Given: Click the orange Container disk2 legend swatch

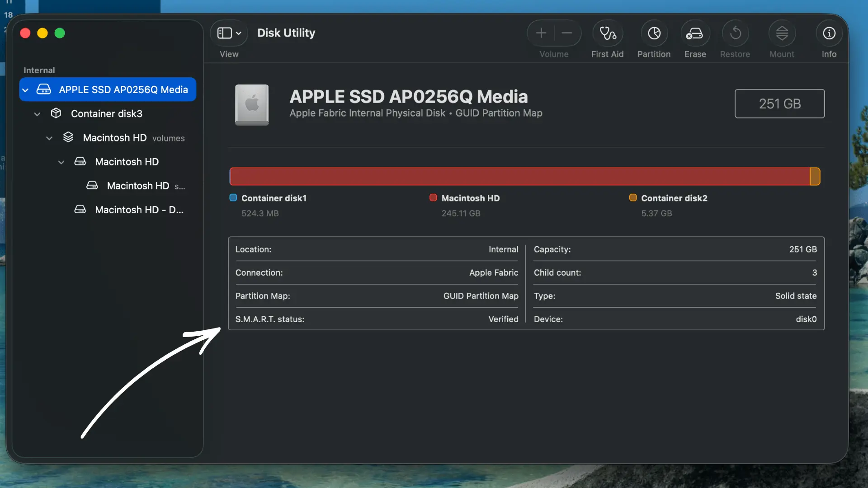Looking at the screenshot, I should (633, 197).
